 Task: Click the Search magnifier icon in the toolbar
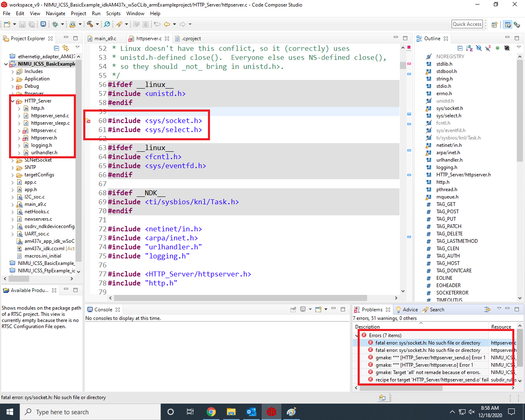click(x=107, y=24)
